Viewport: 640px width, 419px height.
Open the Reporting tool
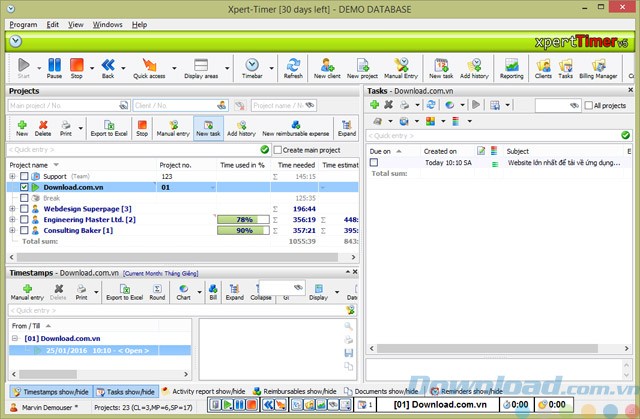tap(511, 66)
